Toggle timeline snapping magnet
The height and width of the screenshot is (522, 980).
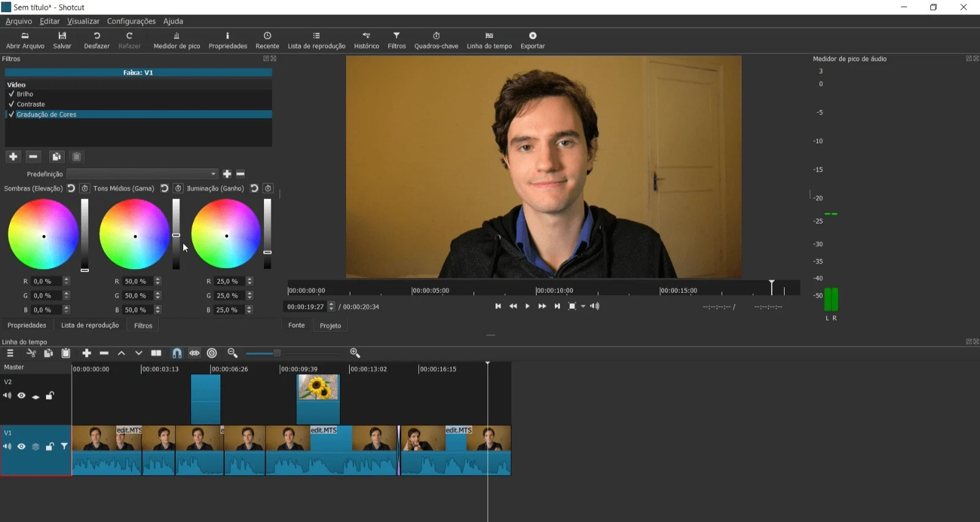(x=176, y=353)
